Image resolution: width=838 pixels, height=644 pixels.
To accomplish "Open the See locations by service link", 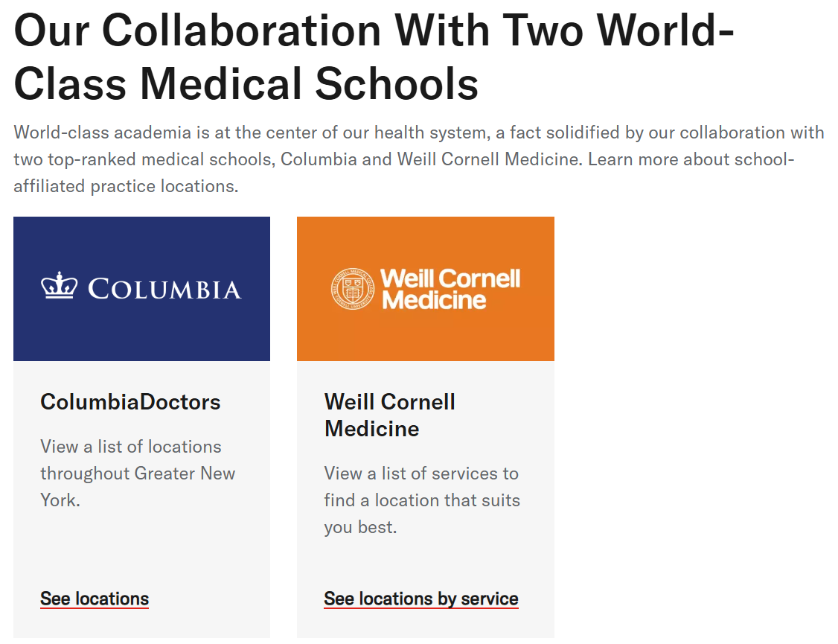I will 421,599.
